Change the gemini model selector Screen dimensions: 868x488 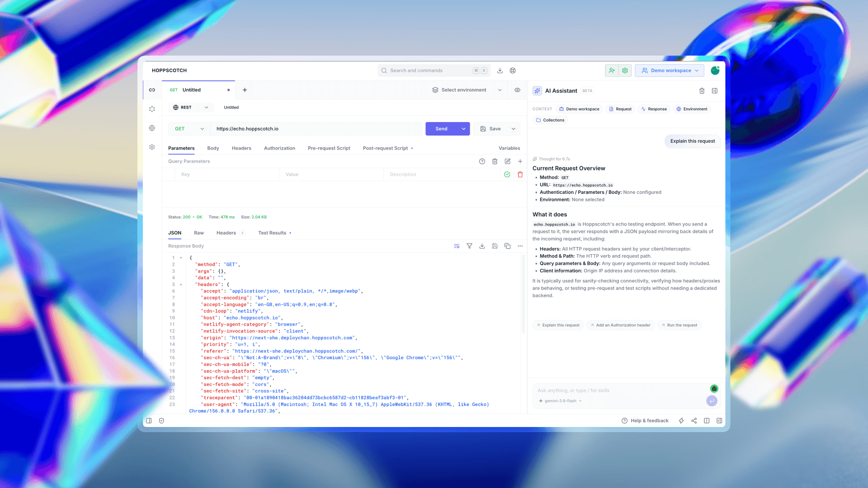click(560, 401)
